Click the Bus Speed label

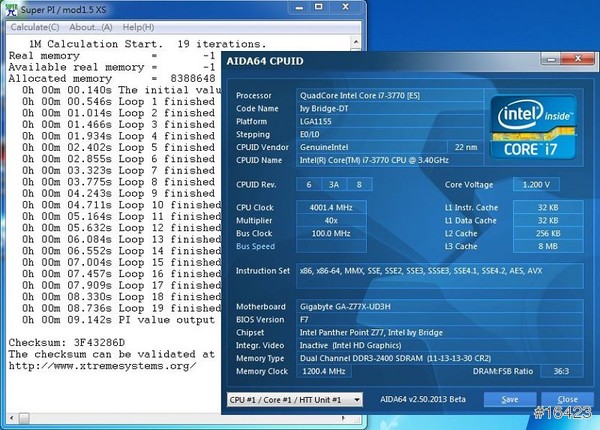tap(255, 245)
